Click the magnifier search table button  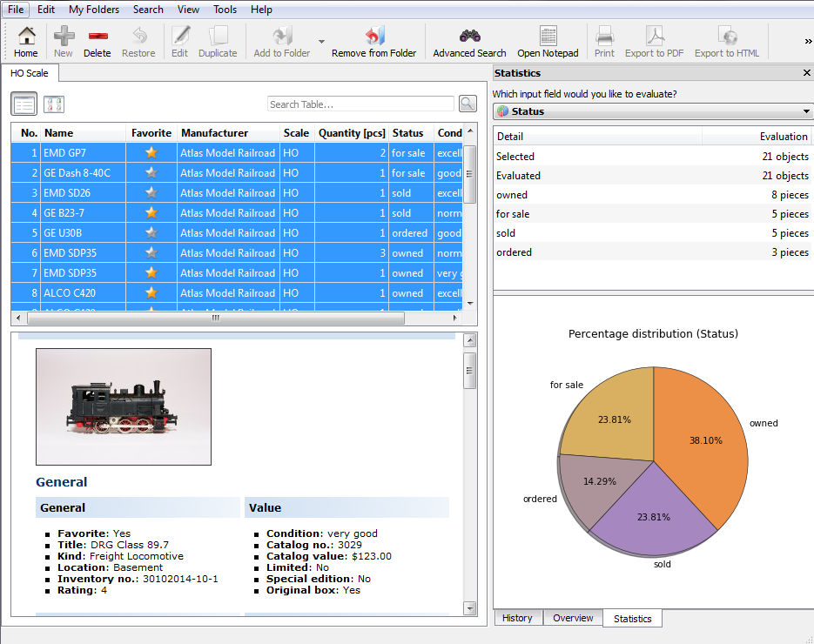click(468, 104)
